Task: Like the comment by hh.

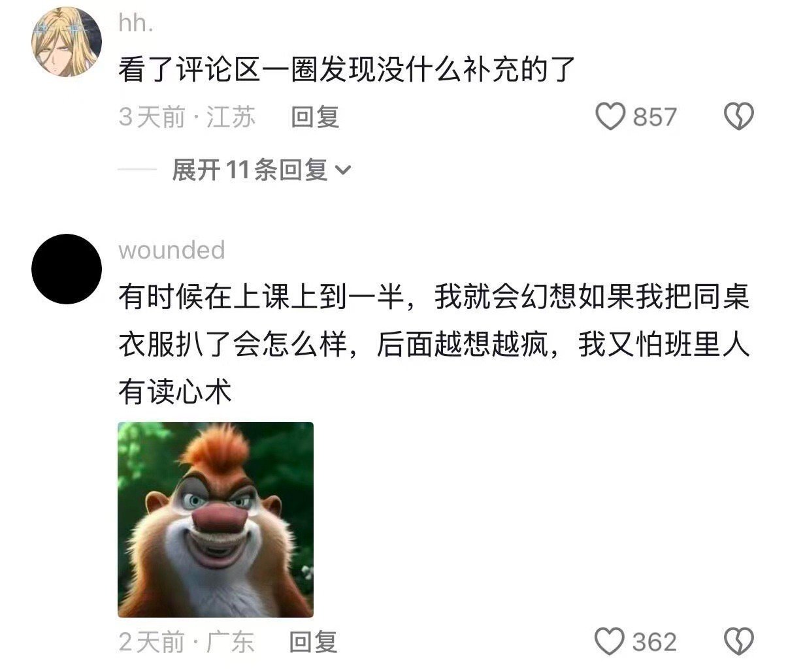Action: point(610,117)
